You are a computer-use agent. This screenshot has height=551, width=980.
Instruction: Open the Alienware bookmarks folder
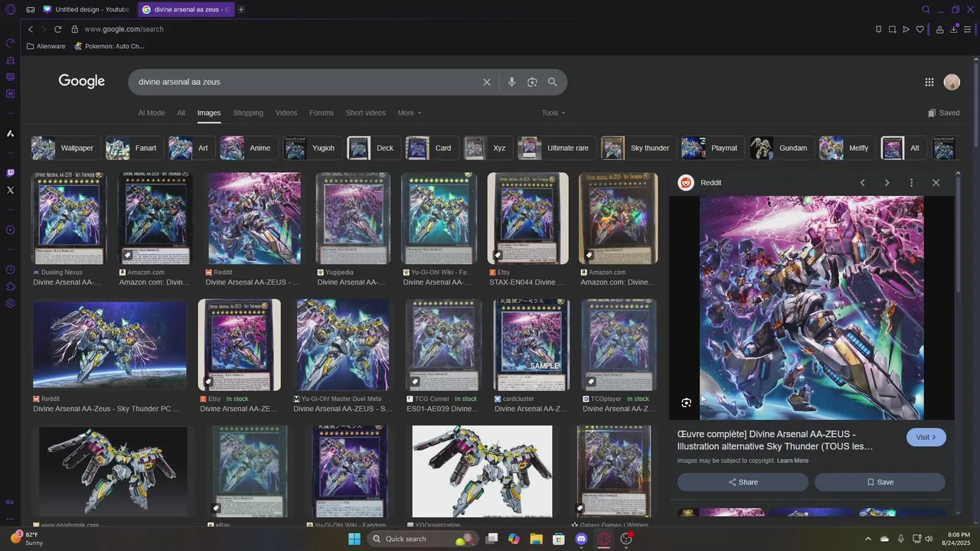46,46
